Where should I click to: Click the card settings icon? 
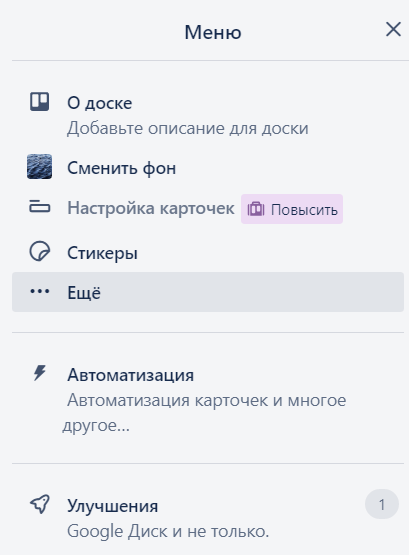(39, 206)
